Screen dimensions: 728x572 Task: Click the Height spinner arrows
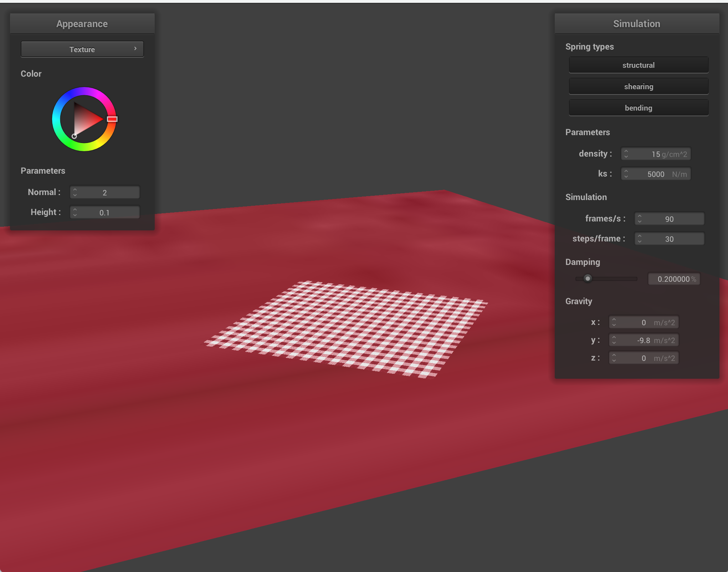(x=75, y=213)
